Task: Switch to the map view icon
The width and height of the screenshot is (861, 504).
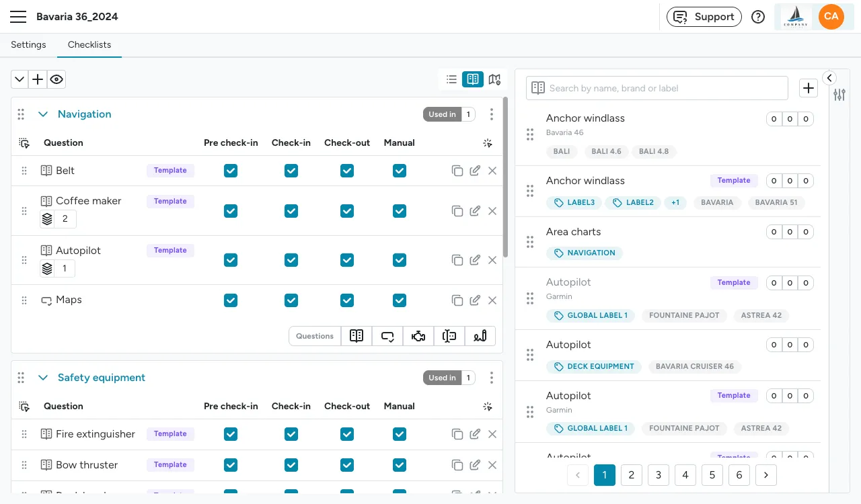Action: (x=494, y=79)
